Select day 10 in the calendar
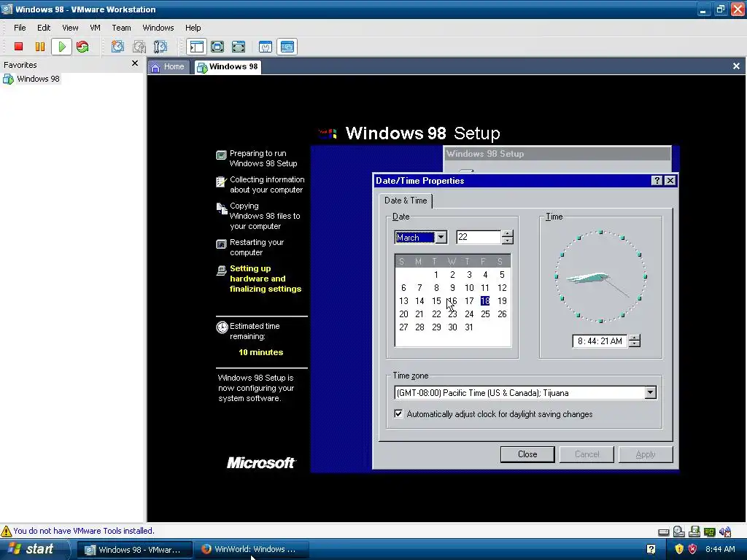747x560 pixels. pos(469,287)
